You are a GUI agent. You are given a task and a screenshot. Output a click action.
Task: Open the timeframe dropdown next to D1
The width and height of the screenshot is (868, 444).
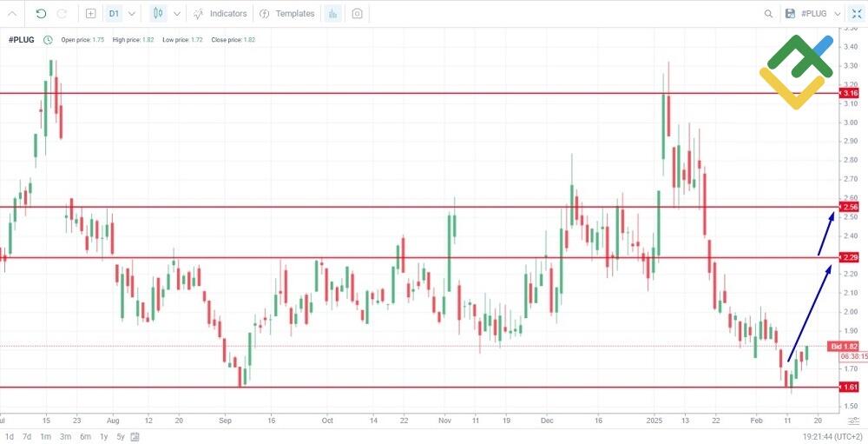click(x=131, y=14)
